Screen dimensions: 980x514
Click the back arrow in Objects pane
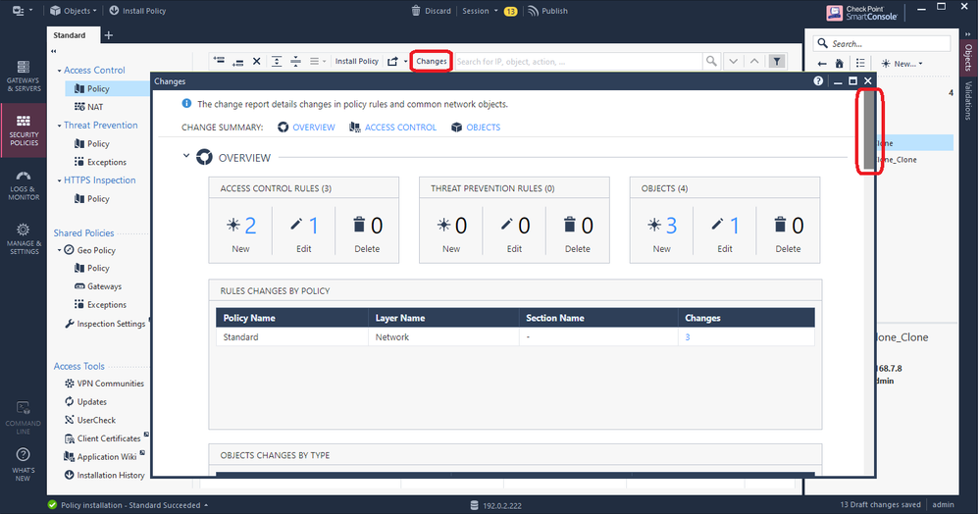[822, 63]
